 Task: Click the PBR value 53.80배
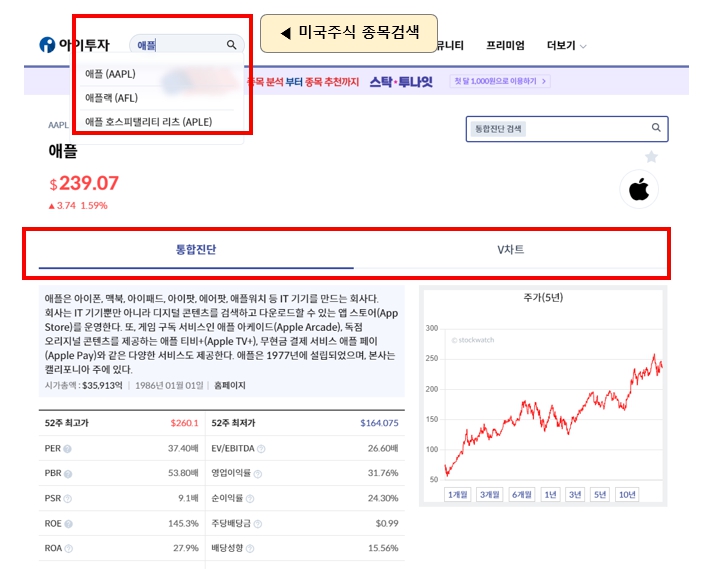tap(183, 473)
